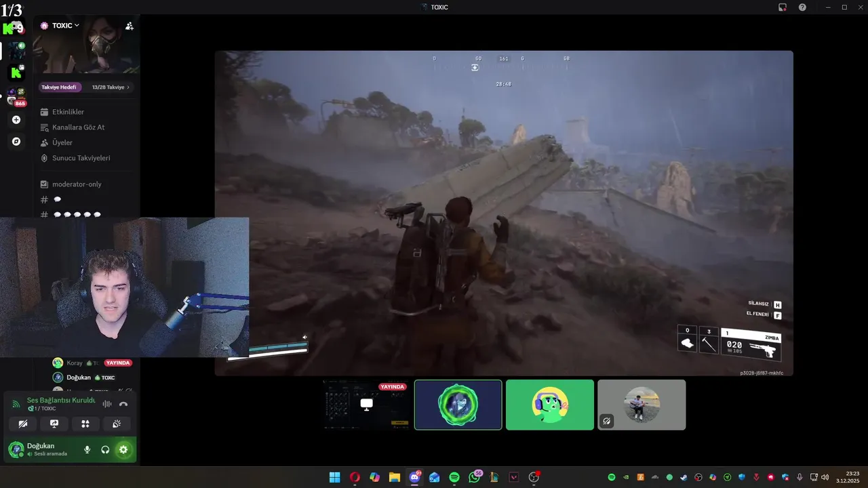Click the tray microphone icon
Screen dimensions: 868x488
[800, 477]
